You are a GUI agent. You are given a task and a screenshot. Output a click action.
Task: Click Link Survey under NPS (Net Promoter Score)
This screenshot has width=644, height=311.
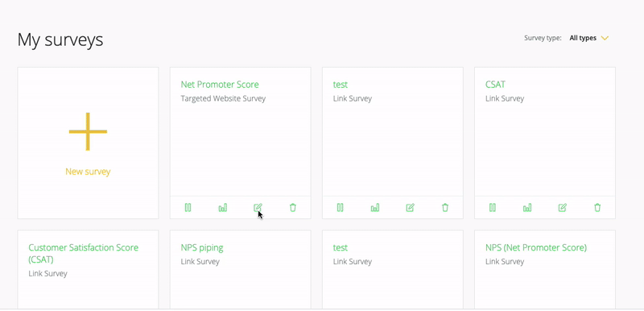coord(505,262)
